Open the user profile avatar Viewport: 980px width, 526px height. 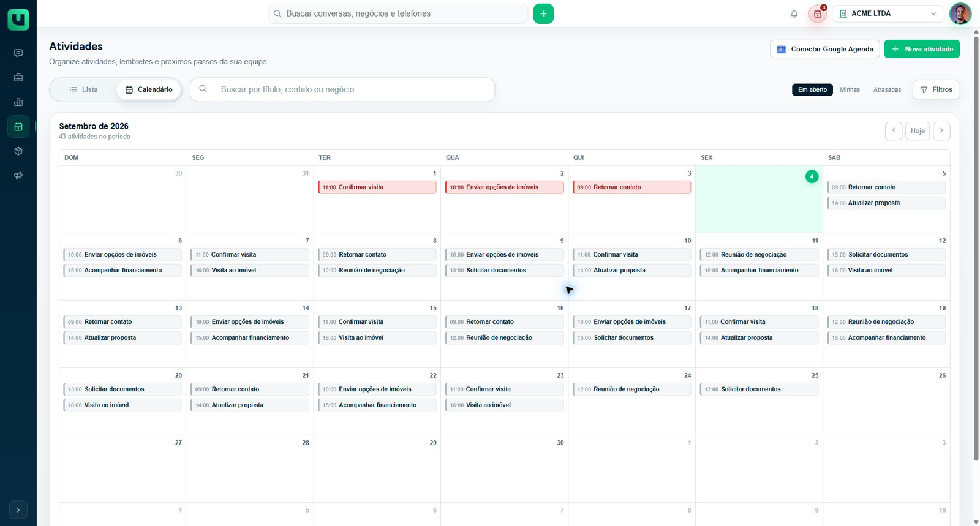pos(960,13)
